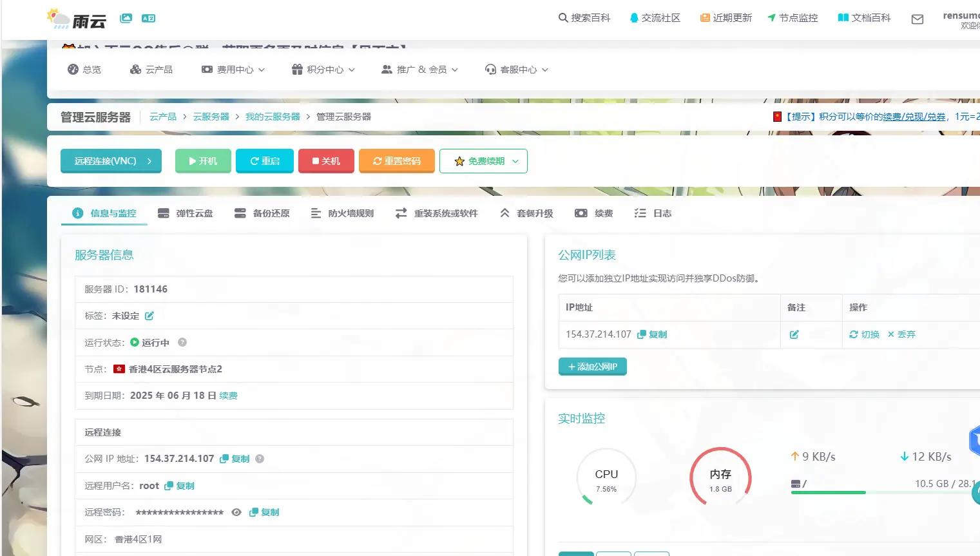
Task: Copy the root username via copy icon
Action: (169, 485)
